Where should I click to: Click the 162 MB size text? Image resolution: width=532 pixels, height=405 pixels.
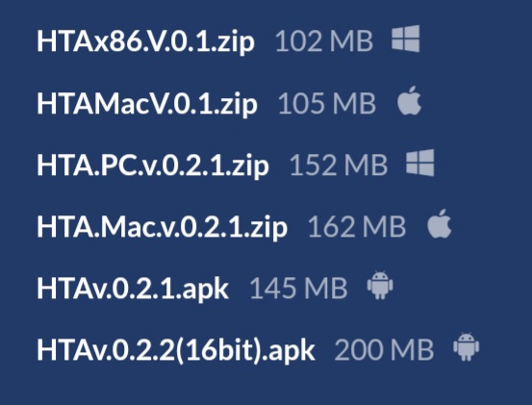tap(357, 227)
